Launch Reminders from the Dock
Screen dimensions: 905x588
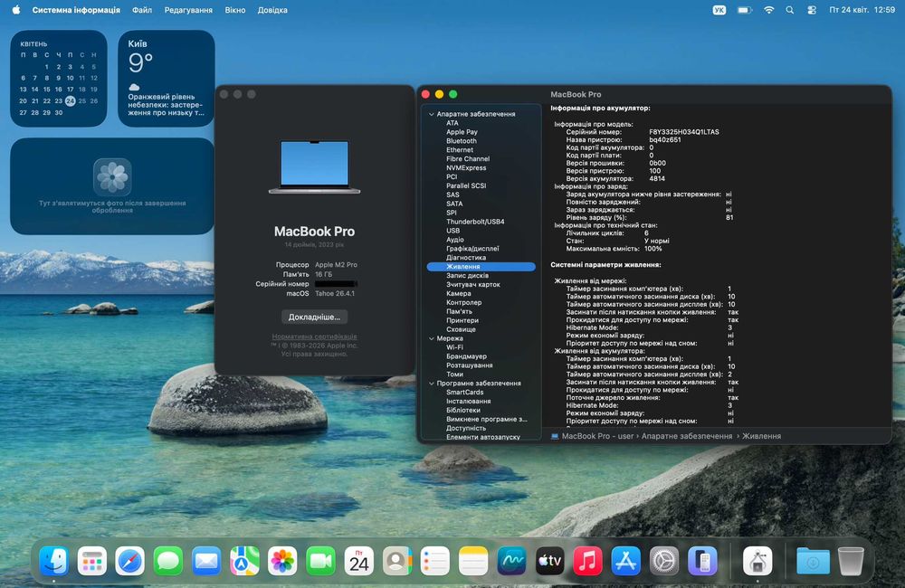tap(435, 561)
